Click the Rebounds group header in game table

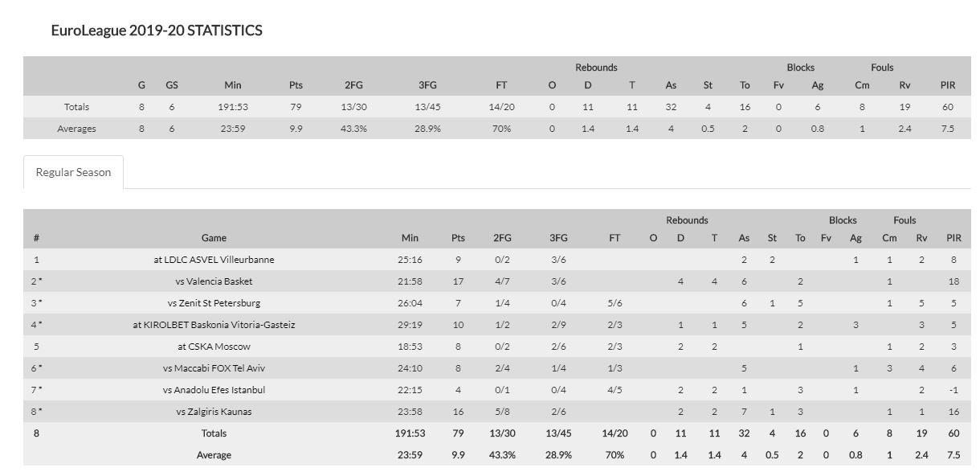687,220
